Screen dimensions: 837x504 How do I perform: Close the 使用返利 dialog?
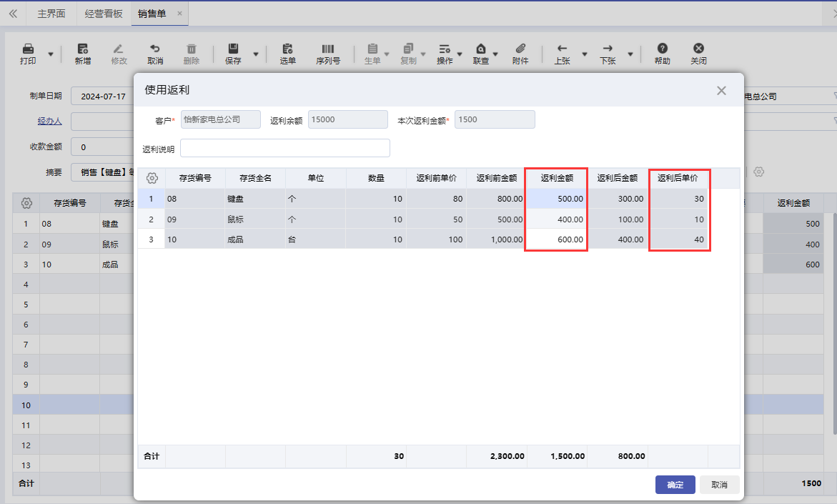coord(721,91)
